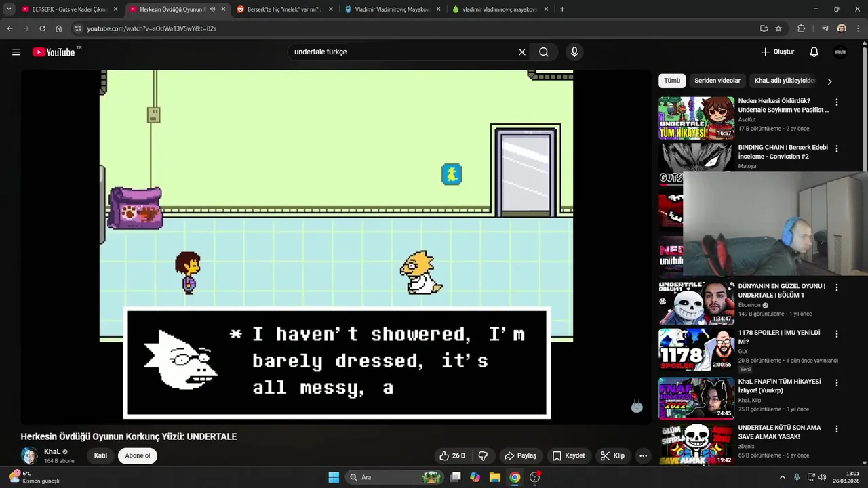Screen dimensions: 868x488
Task: Switch to Berserk'te hiç melek var mı tab
Action: click(x=283, y=9)
